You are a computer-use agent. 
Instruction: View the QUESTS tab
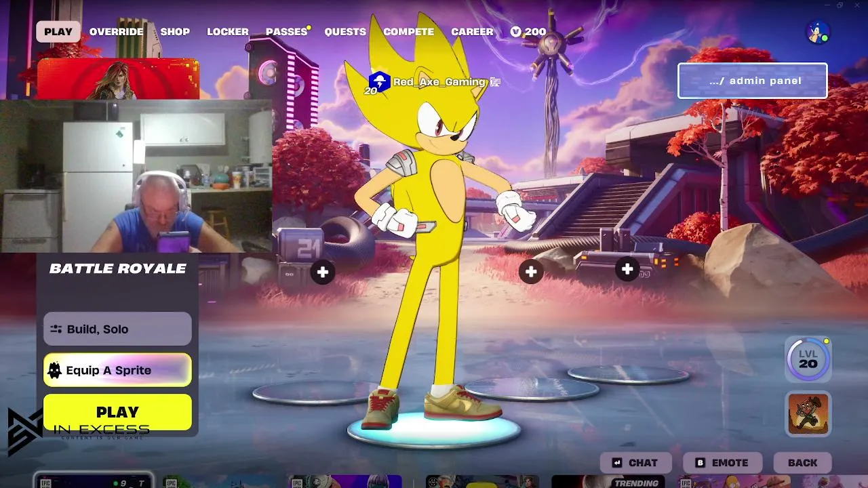[x=345, y=32]
